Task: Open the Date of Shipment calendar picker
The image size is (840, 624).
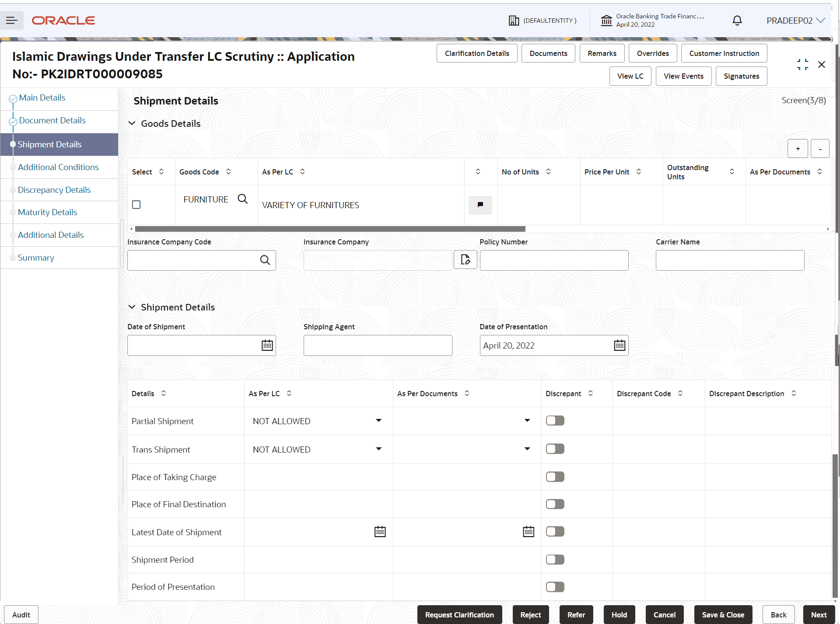Action: click(x=267, y=345)
